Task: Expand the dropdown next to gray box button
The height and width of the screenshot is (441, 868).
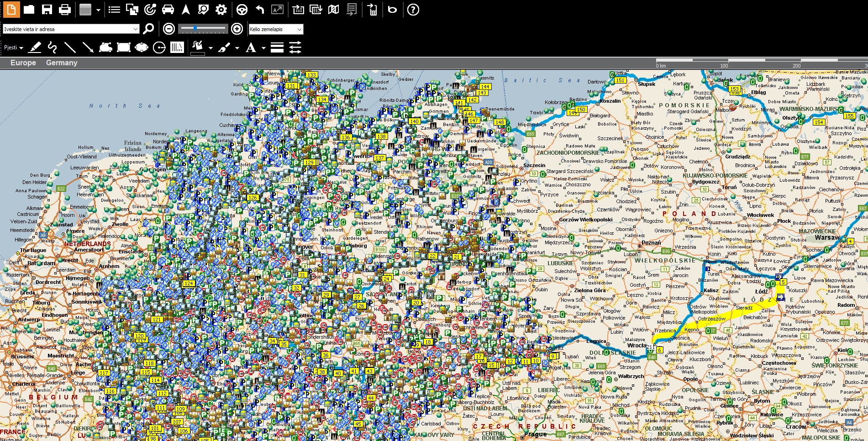Action: click(98, 10)
